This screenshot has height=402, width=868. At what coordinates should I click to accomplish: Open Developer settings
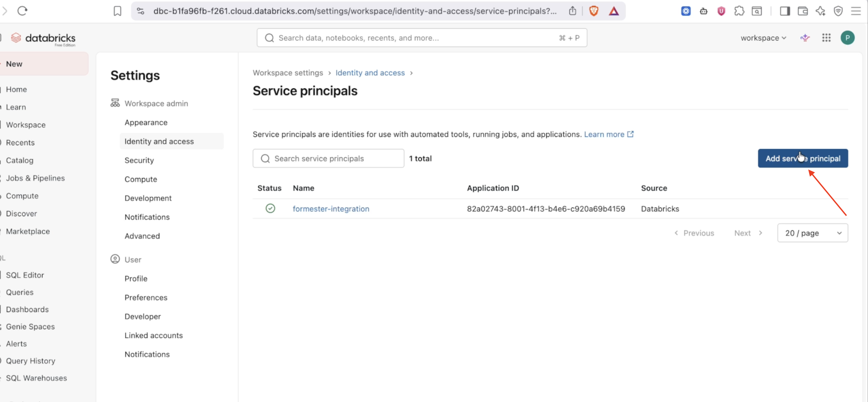click(142, 316)
